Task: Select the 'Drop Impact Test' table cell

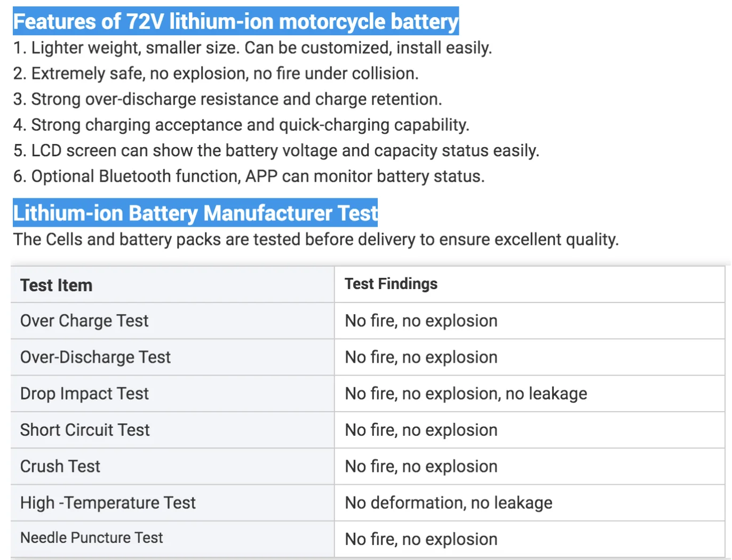Action: point(84,394)
